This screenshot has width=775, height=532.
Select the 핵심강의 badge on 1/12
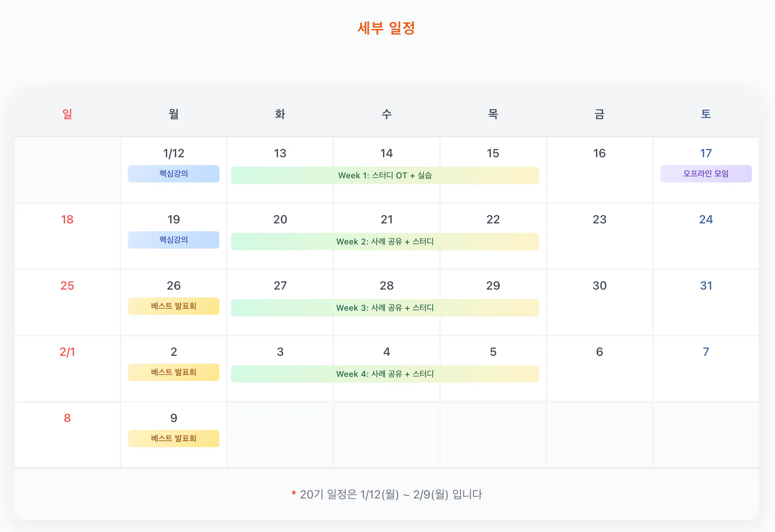[x=173, y=174]
